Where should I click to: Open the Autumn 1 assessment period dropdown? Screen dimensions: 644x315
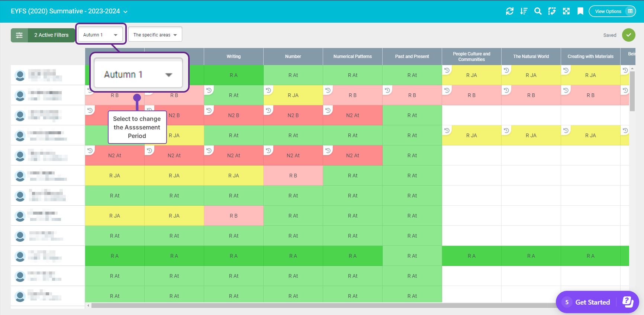pyautogui.click(x=100, y=35)
